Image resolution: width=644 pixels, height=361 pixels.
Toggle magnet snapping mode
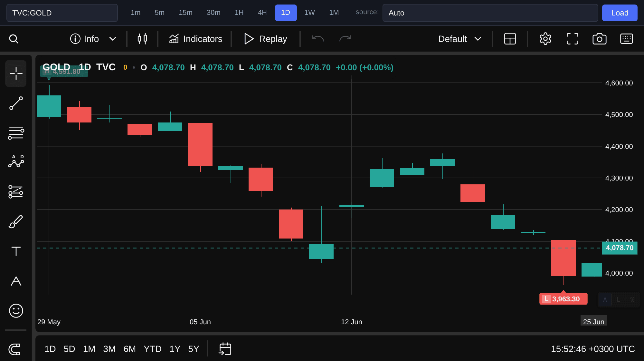coord(15,349)
